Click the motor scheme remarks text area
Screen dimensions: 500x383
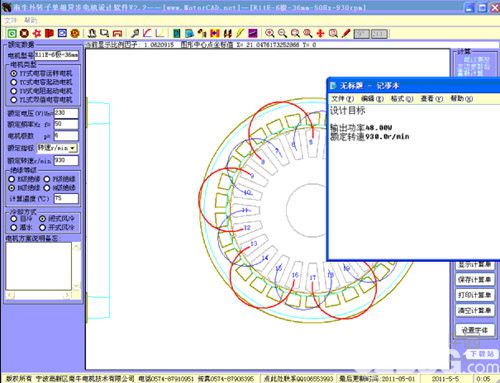(39, 266)
